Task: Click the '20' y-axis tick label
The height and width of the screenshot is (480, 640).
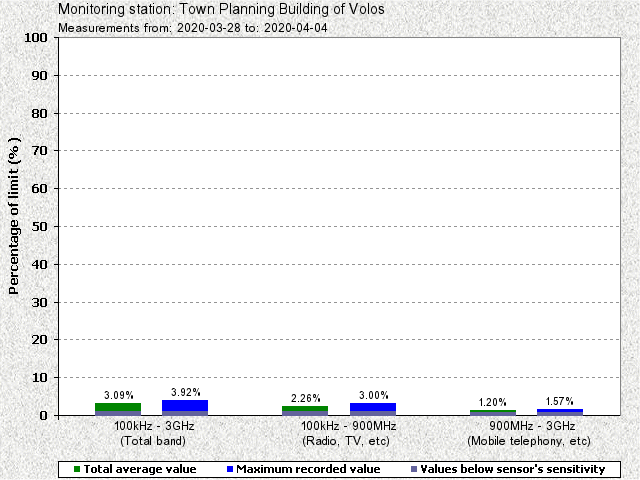Action: point(40,340)
